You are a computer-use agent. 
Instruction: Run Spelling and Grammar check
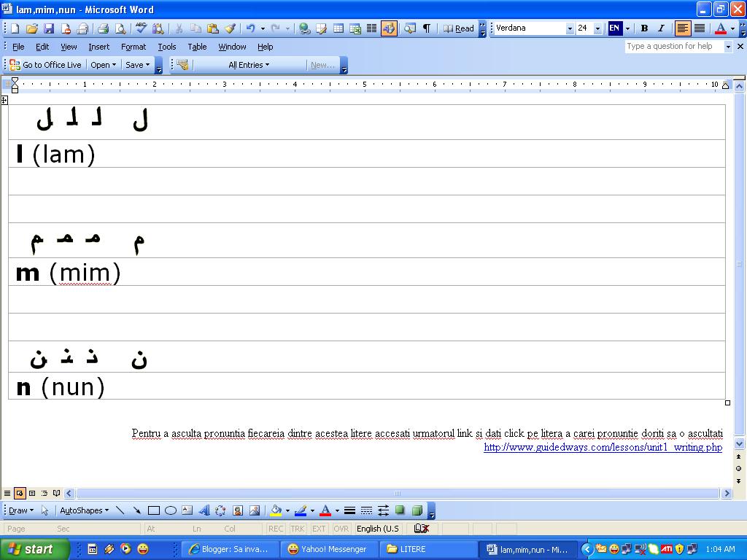pos(141,28)
